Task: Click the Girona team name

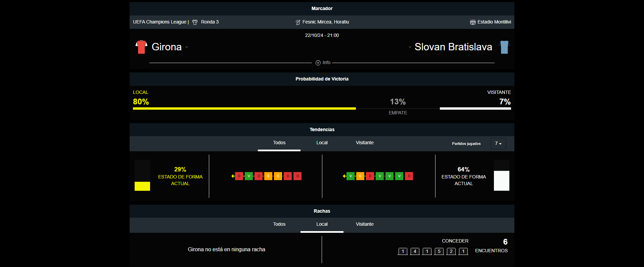Action: 167,47
